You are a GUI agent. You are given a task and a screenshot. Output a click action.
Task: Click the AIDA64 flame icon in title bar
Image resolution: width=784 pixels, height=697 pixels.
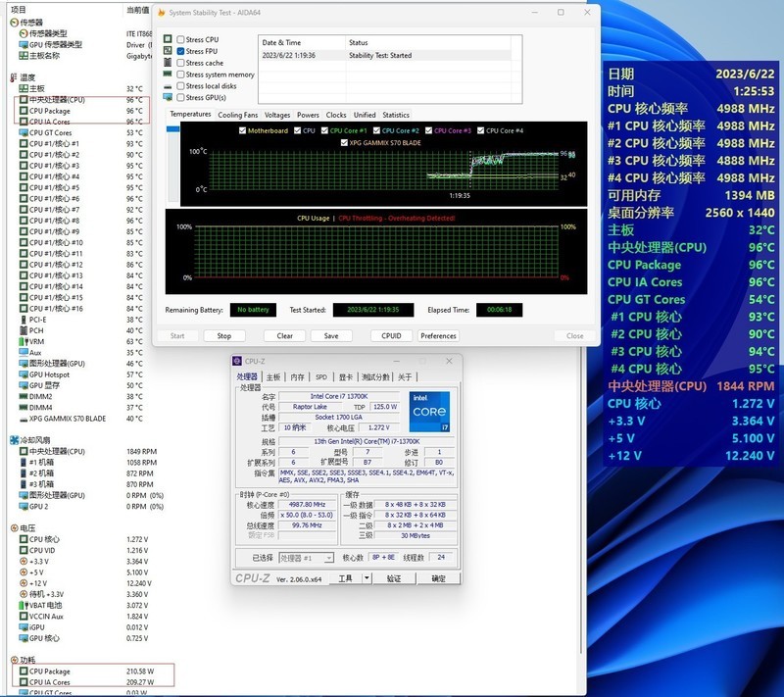click(x=162, y=13)
